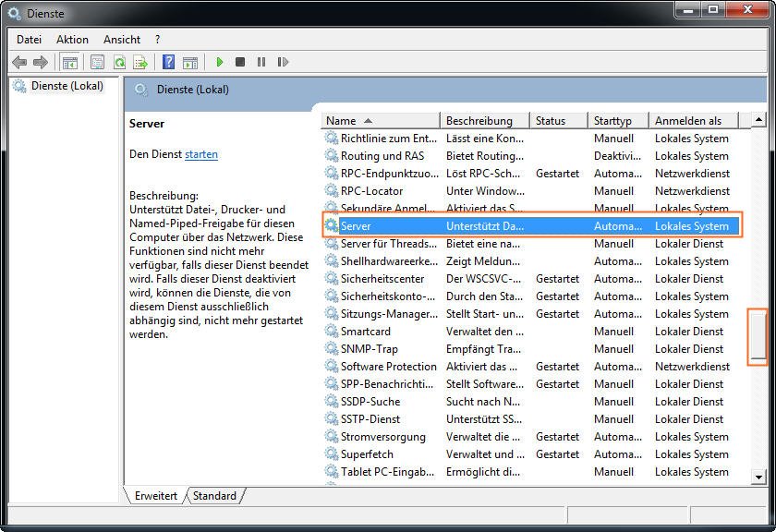Refresh the services list
Viewport: 776px width, 532px height.
[121, 62]
